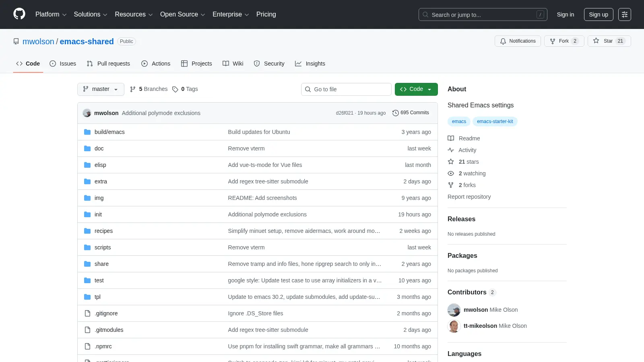Open commit hash d26f021 link
Viewport: 644px width, 362px height.
click(x=345, y=113)
